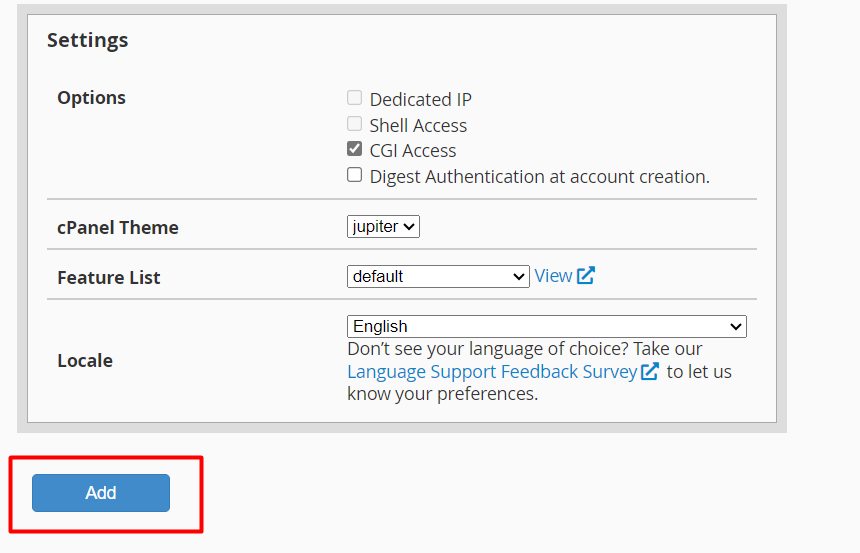This screenshot has height=553, width=860.
Task: Open the View feature list link
Action: tap(553, 276)
